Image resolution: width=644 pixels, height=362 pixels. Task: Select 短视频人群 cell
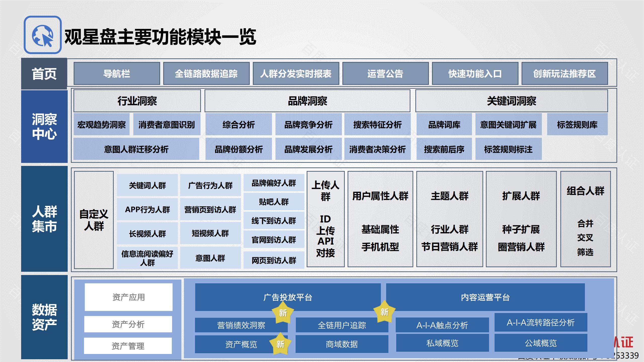point(210,233)
